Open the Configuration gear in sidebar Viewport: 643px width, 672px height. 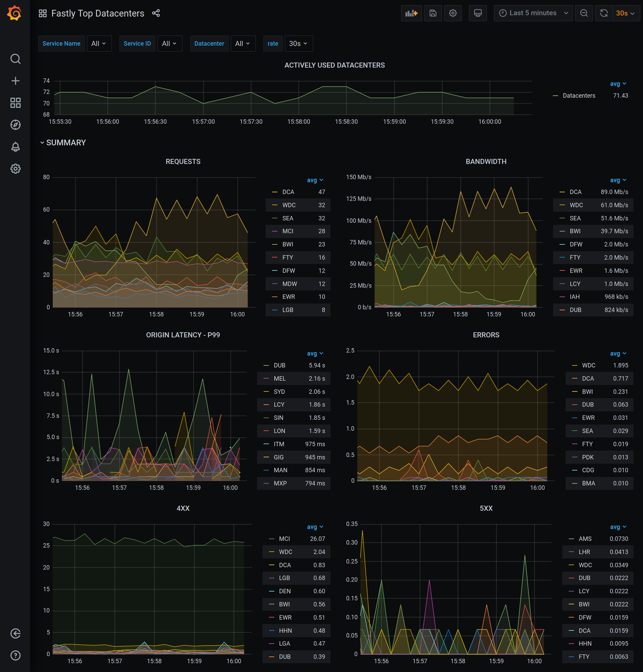click(16, 169)
